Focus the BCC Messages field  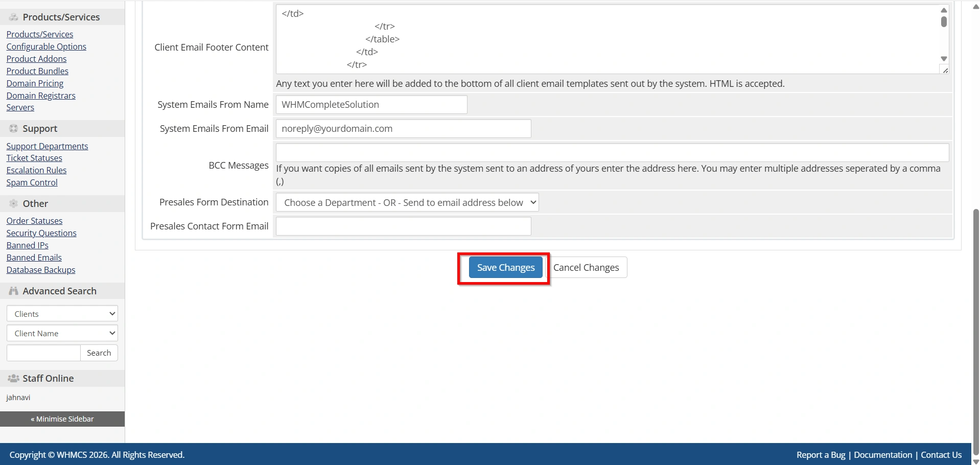click(613, 152)
